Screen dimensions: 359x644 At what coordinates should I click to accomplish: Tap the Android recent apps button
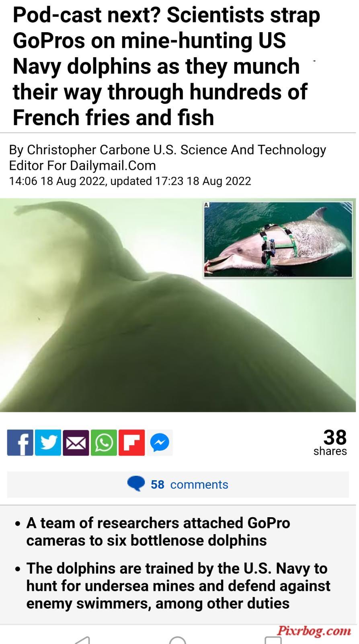pyautogui.click(x=273, y=640)
